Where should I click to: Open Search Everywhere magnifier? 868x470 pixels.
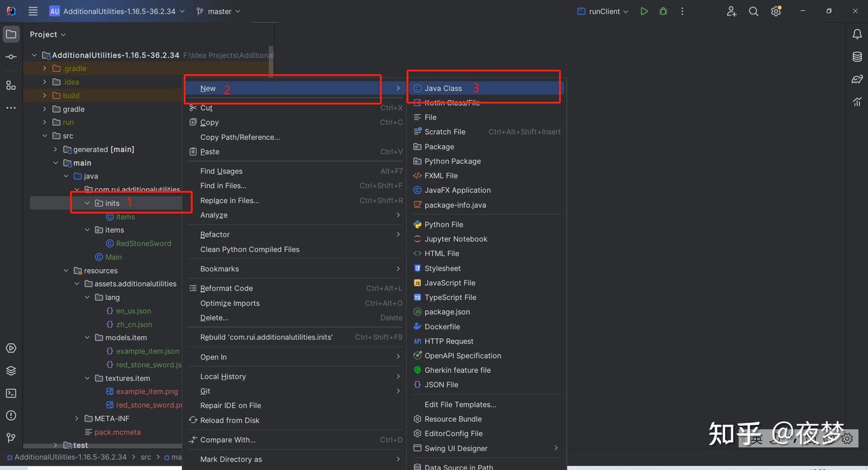(753, 11)
